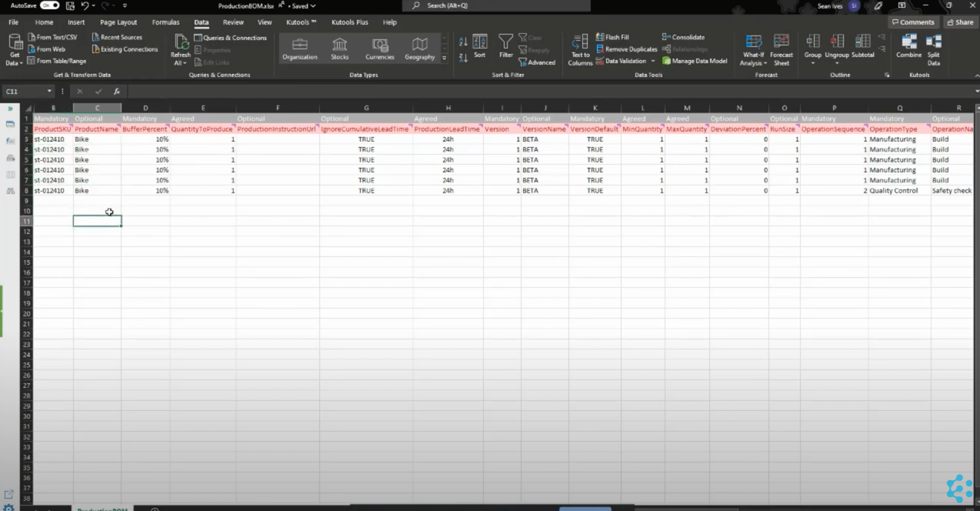Apply a Filter to the data
980x511 pixels.
click(x=505, y=46)
